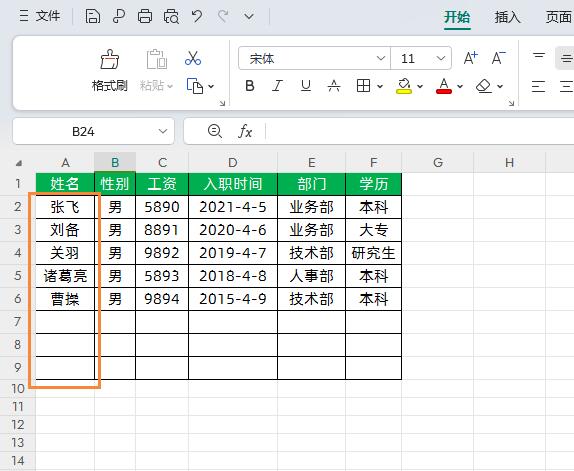Open the font name dropdown 宋体
Screen dimensions: 574x471
381,58
